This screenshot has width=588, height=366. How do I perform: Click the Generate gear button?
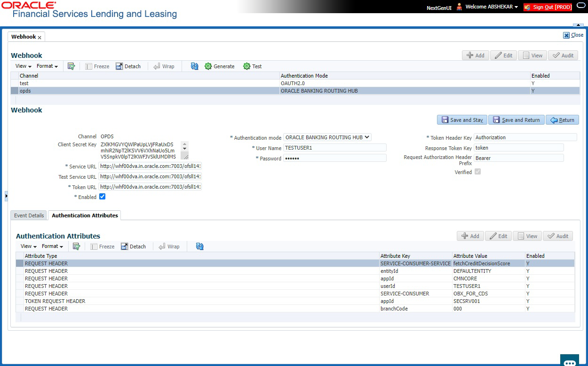pos(220,66)
